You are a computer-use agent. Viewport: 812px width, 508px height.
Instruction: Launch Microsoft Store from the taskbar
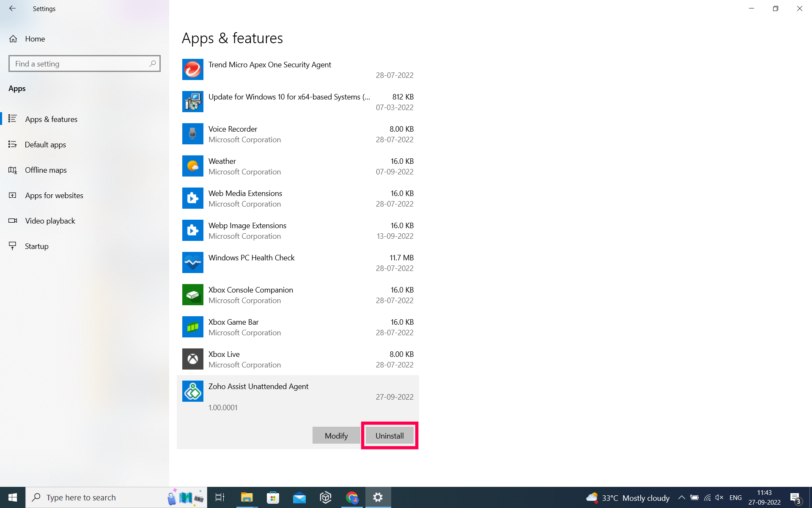point(273,497)
